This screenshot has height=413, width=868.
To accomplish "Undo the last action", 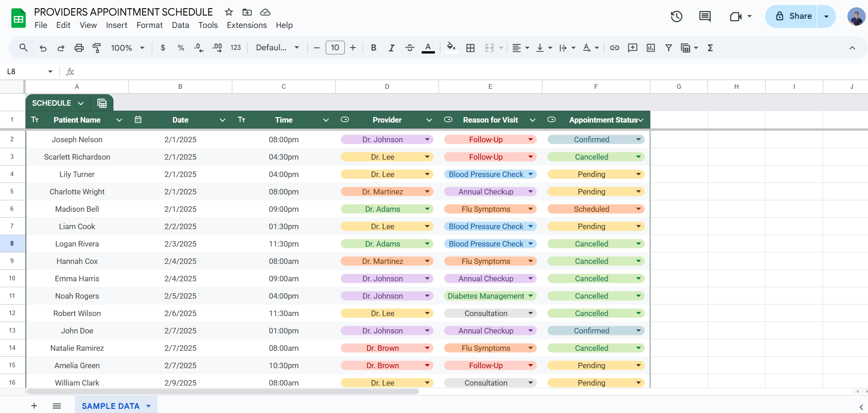I will click(x=43, y=48).
